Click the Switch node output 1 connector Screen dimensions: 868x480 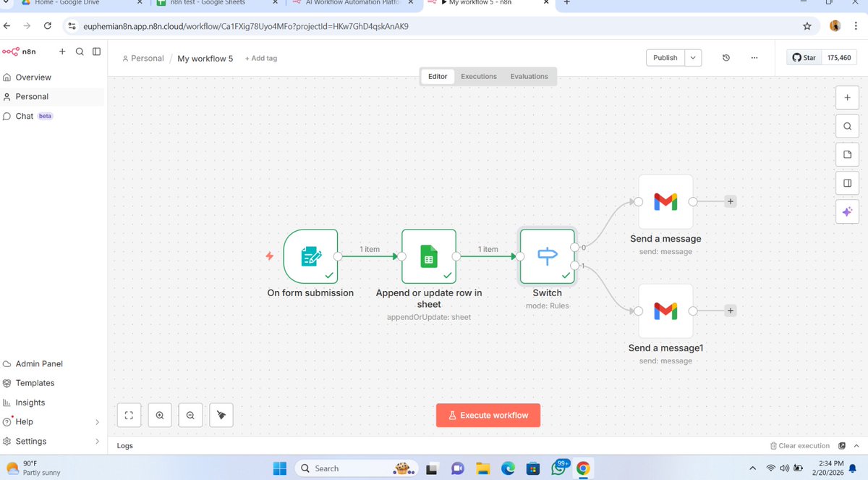574,266
